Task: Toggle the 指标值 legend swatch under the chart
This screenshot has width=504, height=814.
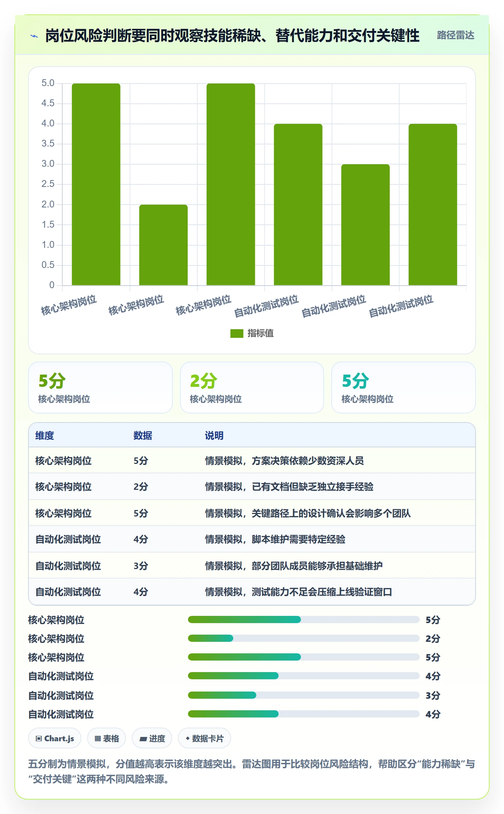Action: (237, 333)
